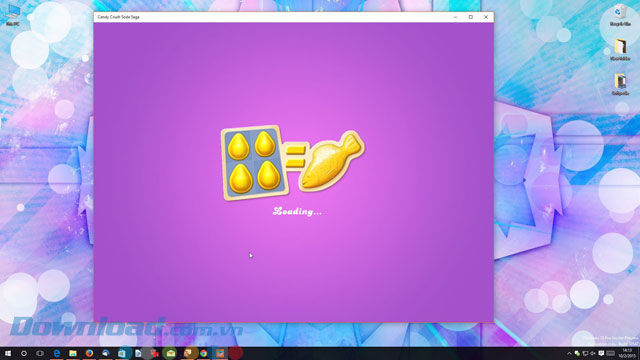The width and height of the screenshot is (640, 360).
Task: Open the network icon in system tray
Action: (585, 353)
